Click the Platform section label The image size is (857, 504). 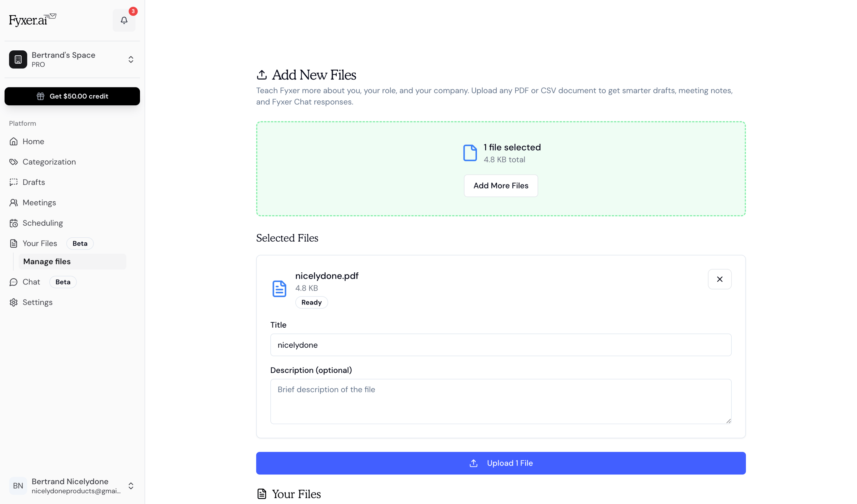tap(22, 123)
